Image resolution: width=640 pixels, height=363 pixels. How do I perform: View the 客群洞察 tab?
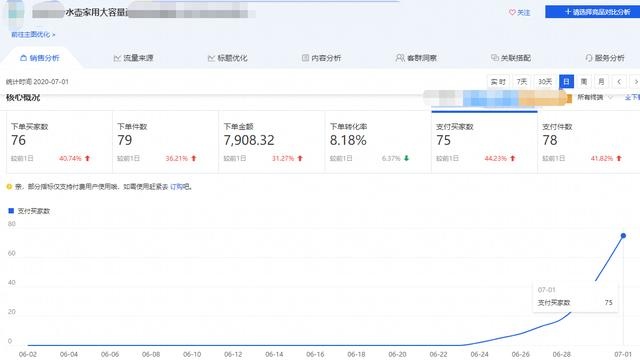click(x=416, y=58)
